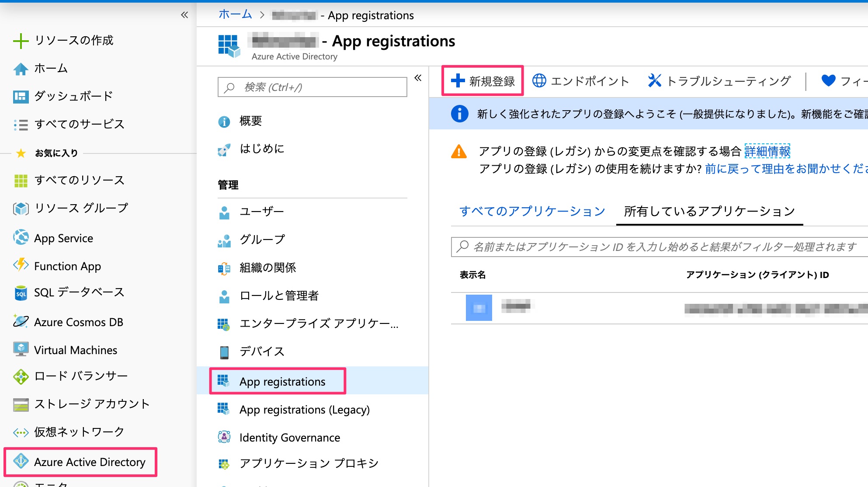Select App registrations (Legacy) menu item

point(304,410)
